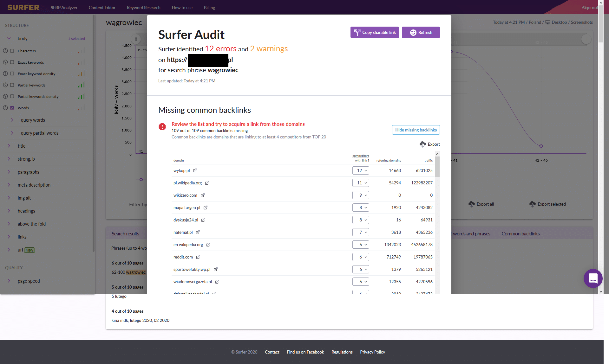
Task: Open Content Editor menu
Action: (x=102, y=8)
